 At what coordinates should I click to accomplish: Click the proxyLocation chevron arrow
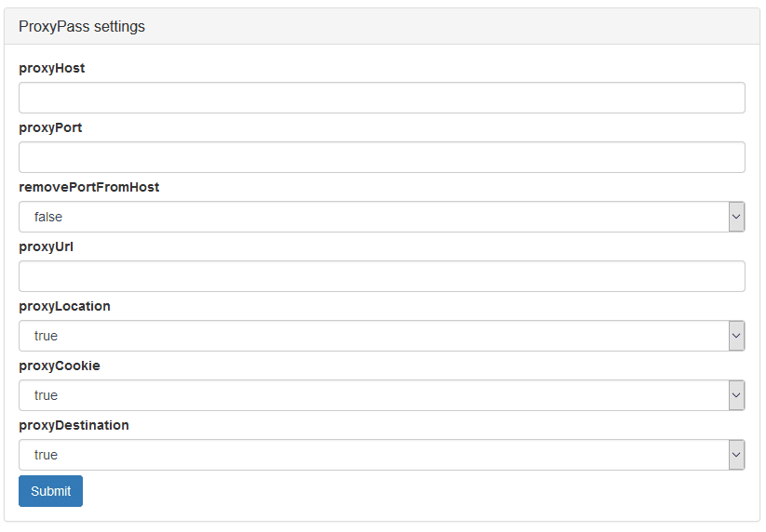tap(736, 336)
